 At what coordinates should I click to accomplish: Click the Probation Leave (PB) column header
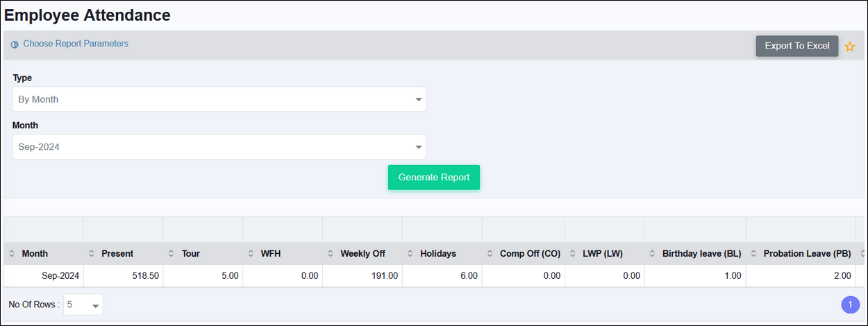[x=807, y=254]
